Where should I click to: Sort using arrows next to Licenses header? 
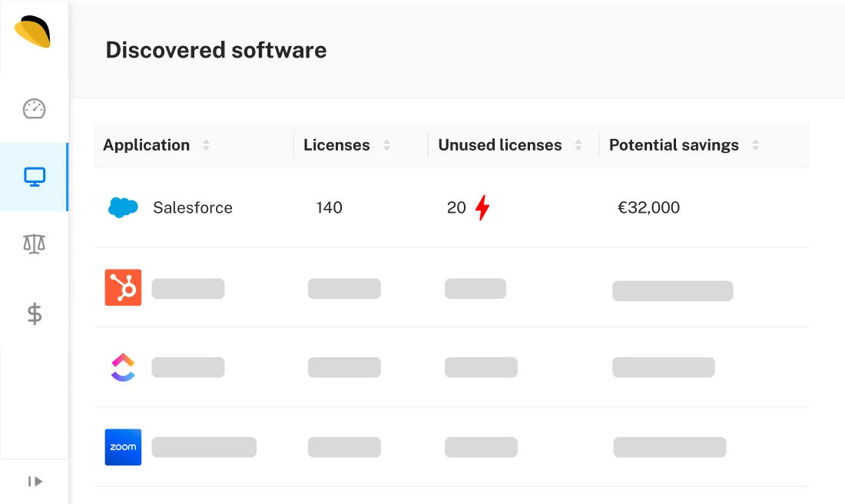[386, 145]
